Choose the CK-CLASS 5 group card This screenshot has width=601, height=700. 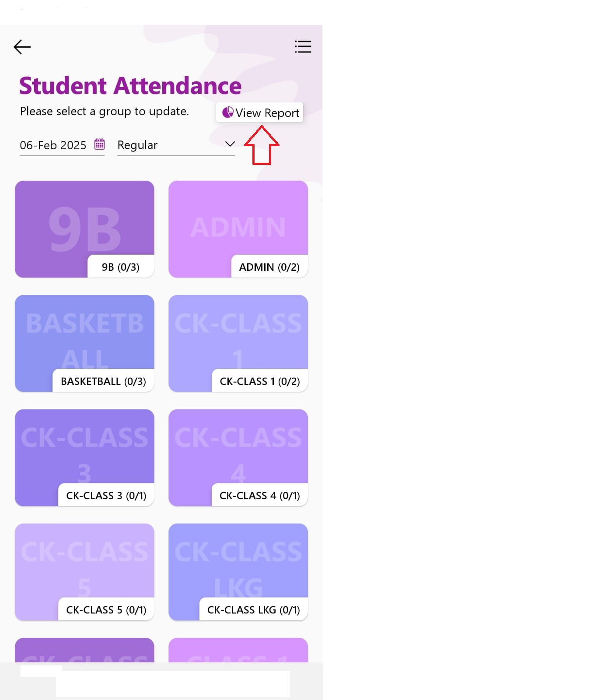[84, 572]
